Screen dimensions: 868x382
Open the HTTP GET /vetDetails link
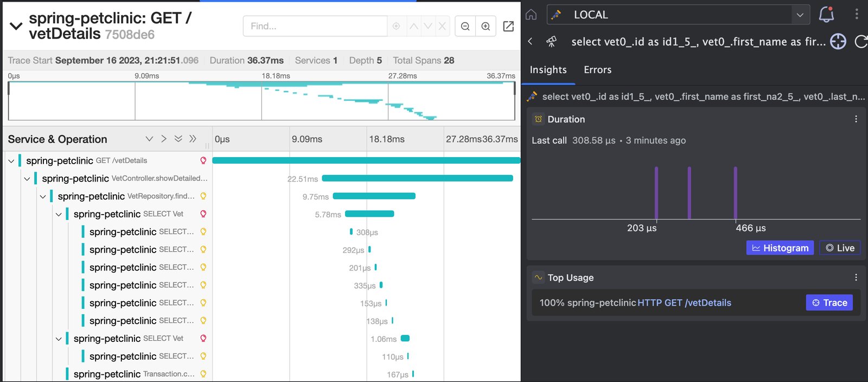(684, 303)
